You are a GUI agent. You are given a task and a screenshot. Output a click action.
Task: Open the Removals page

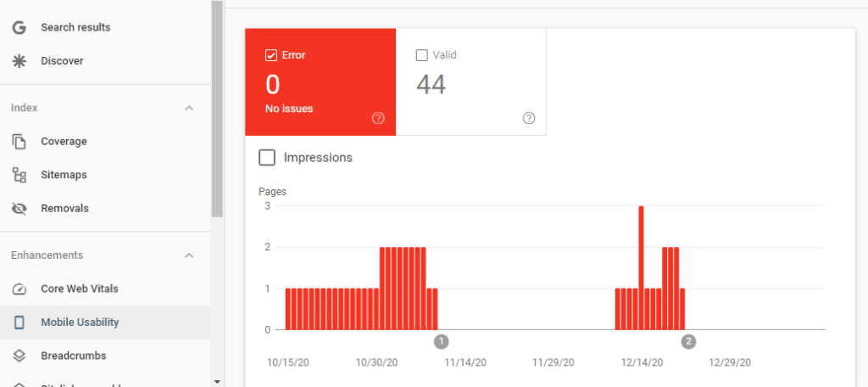pyautogui.click(x=64, y=209)
